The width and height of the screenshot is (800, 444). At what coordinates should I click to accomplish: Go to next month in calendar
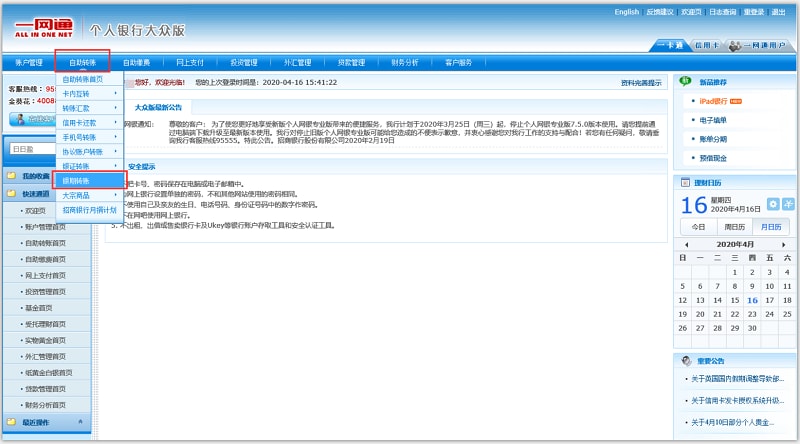click(784, 244)
